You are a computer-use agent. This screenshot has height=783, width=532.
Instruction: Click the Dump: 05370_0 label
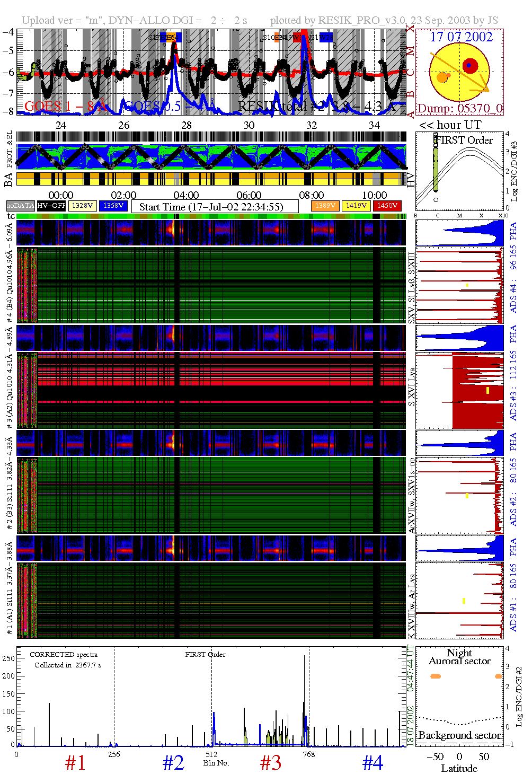459,109
